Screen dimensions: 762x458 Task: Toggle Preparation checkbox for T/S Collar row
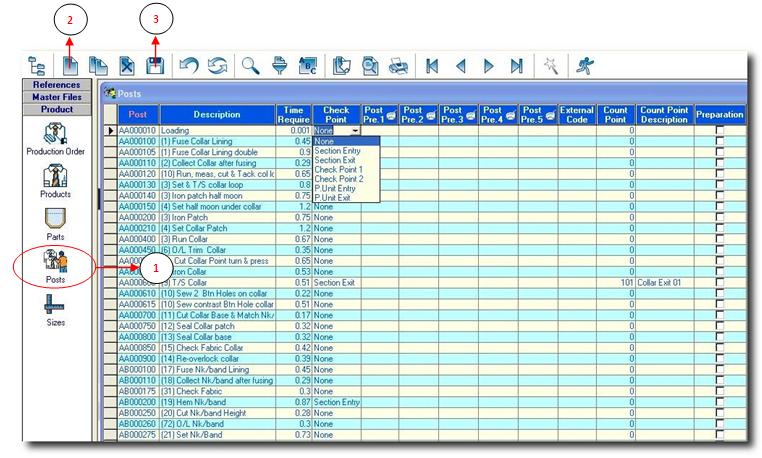pos(720,283)
